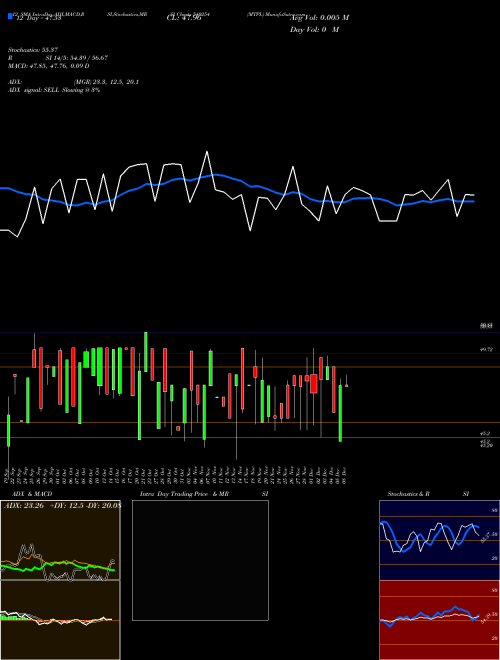
Task: Click the Stochastics & RSI panel title
Action: point(428,494)
